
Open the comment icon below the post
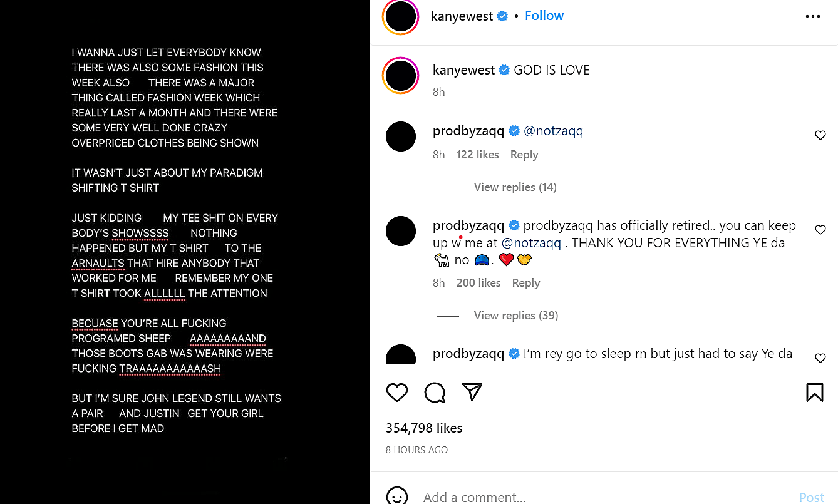pyautogui.click(x=434, y=393)
